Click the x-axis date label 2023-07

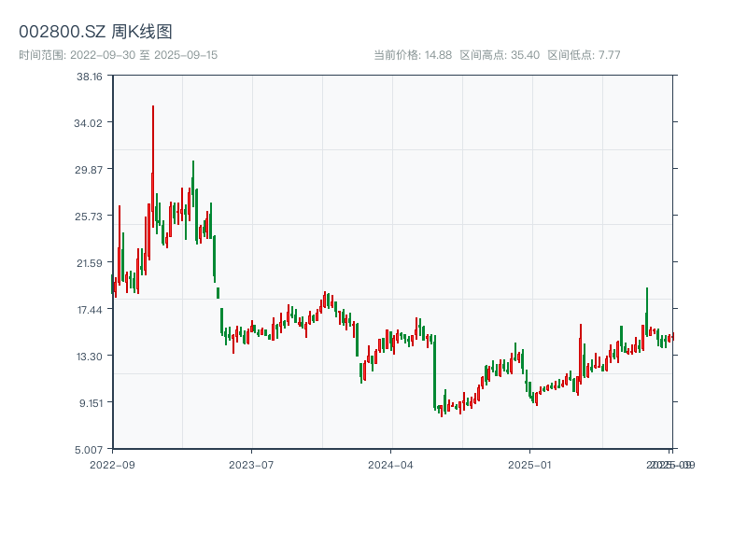(251, 465)
